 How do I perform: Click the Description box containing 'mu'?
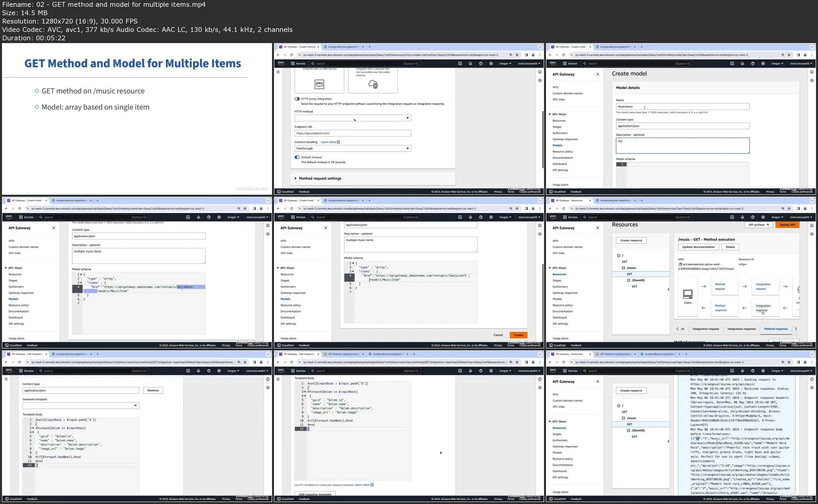click(683, 146)
